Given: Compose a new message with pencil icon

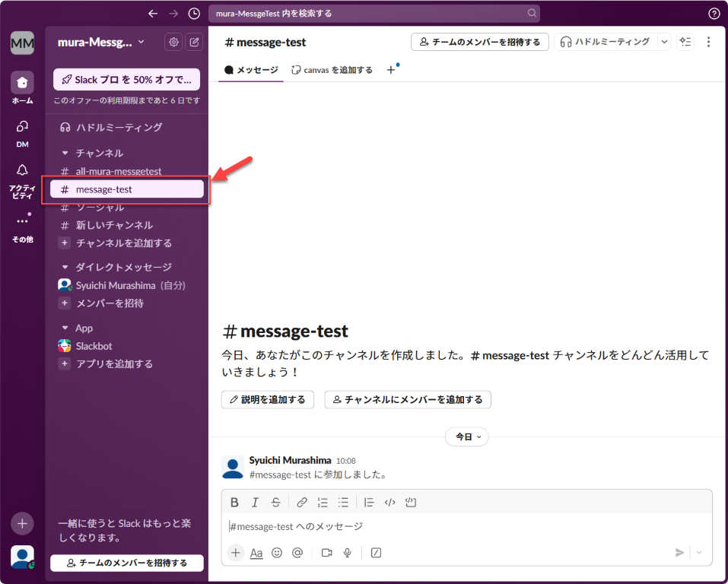Looking at the screenshot, I should pos(194,43).
